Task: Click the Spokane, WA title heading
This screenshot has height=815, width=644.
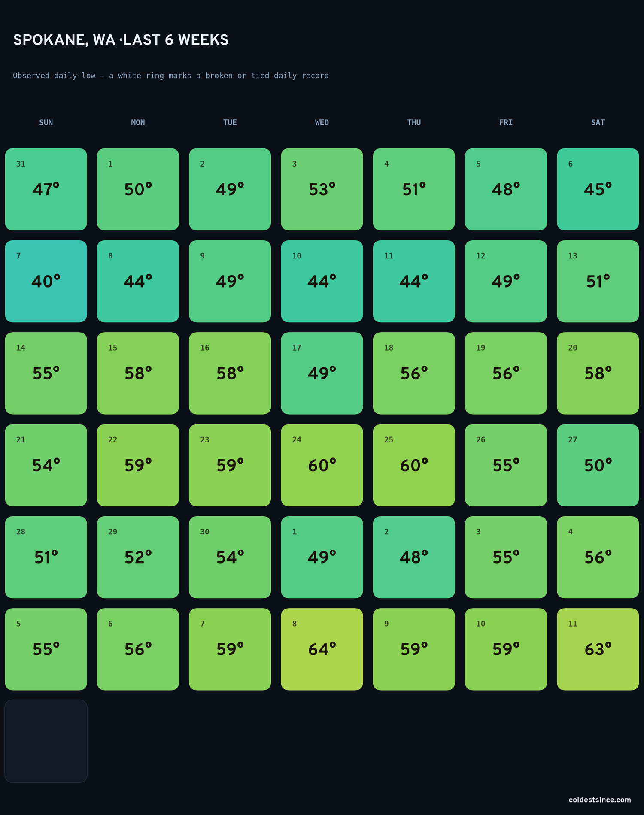Action: point(121,40)
